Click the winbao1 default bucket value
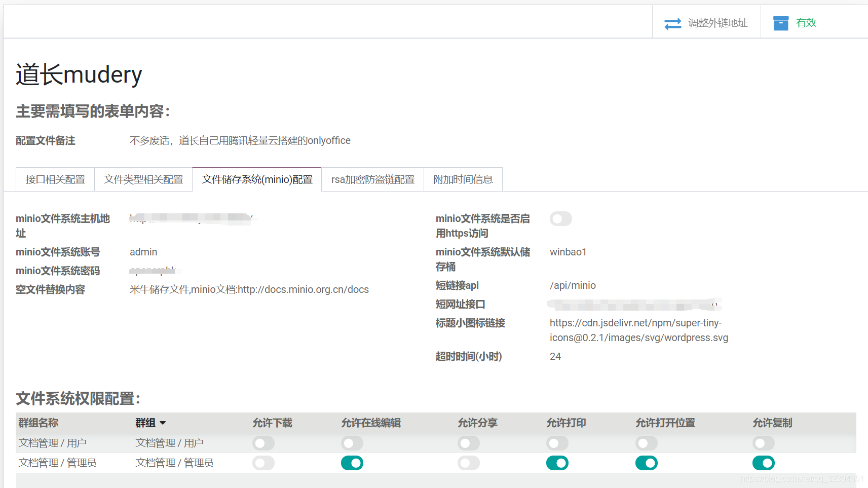 click(568, 252)
